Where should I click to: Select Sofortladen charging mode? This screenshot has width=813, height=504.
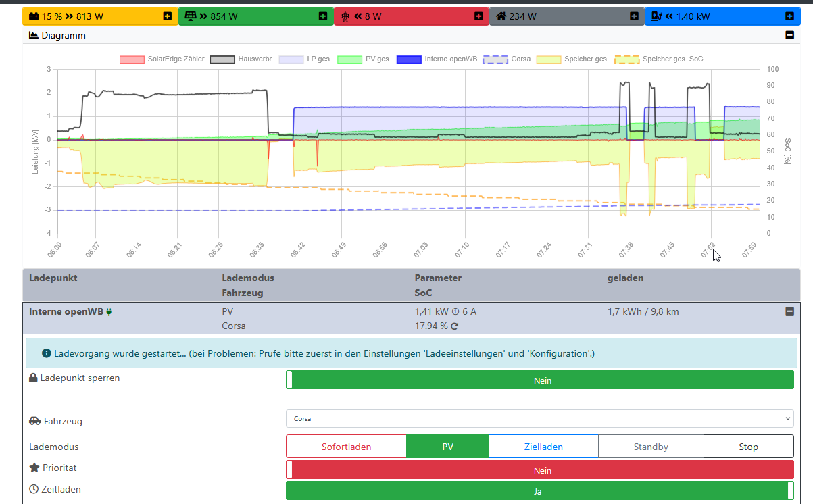pyautogui.click(x=346, y=447)
